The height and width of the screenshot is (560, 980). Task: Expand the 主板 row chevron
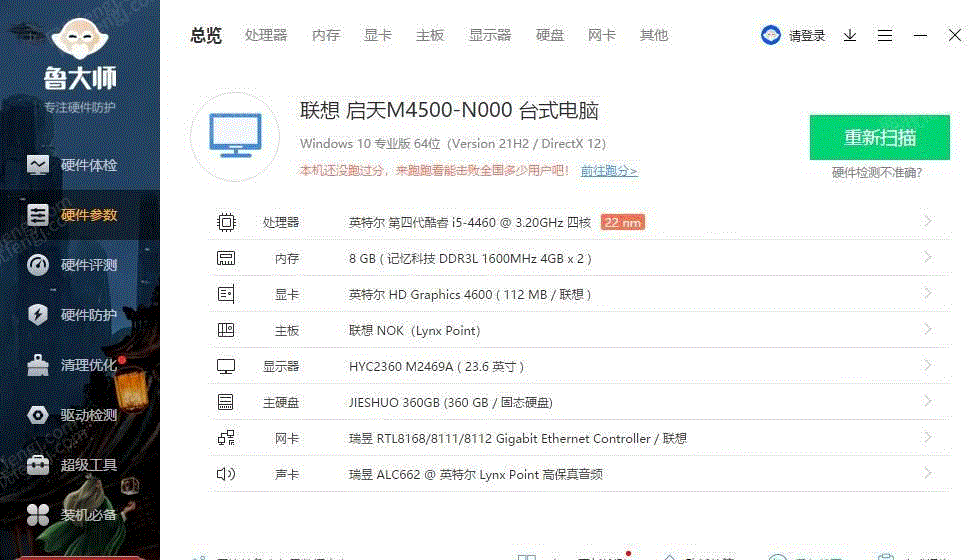928,329
